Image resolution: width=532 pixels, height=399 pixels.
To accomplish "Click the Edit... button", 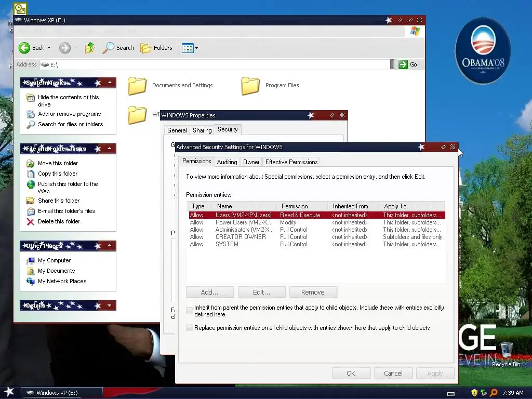I will 262,292.
